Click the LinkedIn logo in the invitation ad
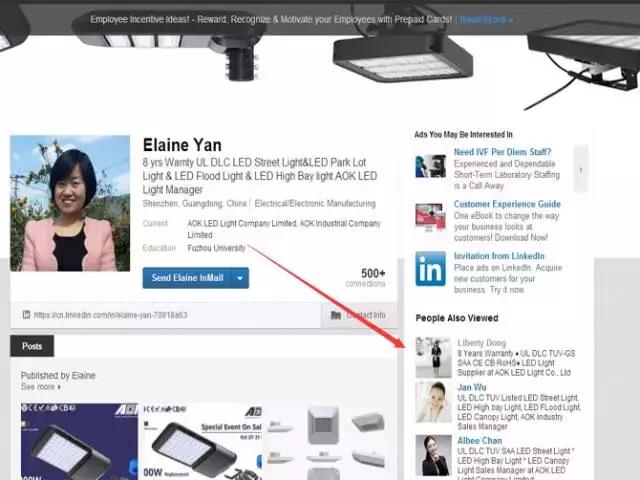The image size is (640, 480). [x=431, y=269]
